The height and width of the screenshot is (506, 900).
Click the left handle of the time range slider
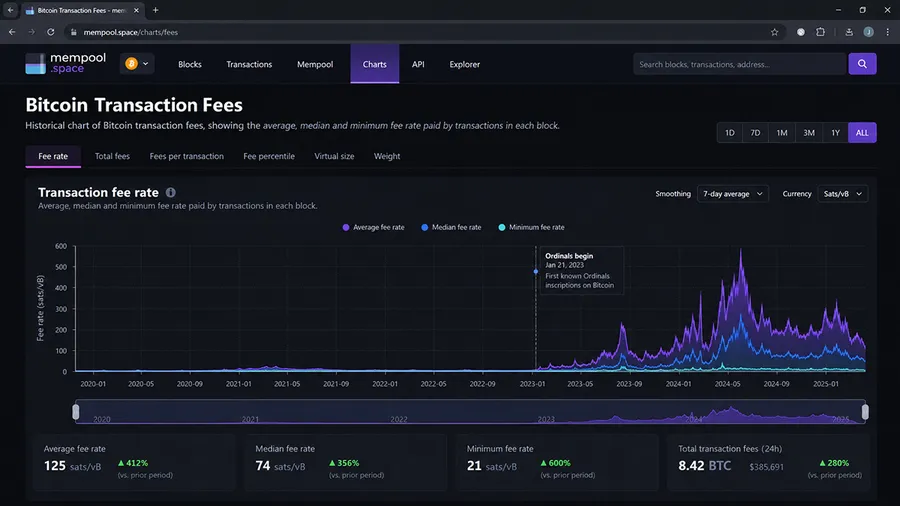76,411
